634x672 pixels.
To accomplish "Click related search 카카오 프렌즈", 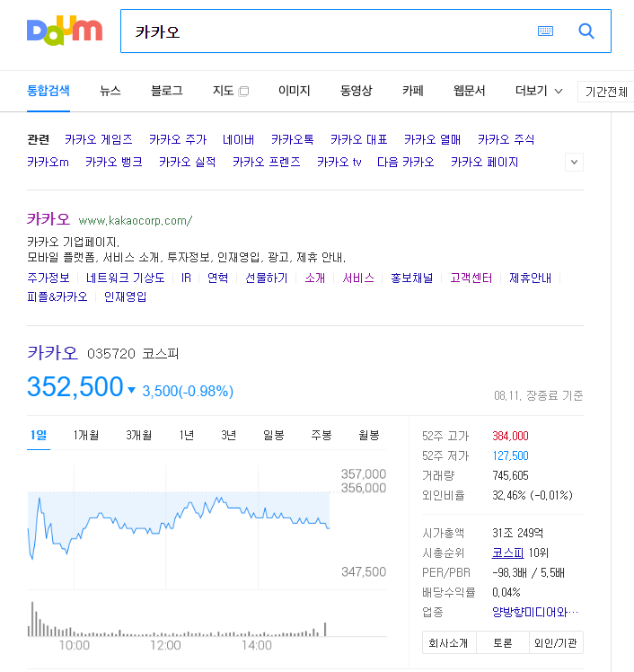I will tap(267, 162).
